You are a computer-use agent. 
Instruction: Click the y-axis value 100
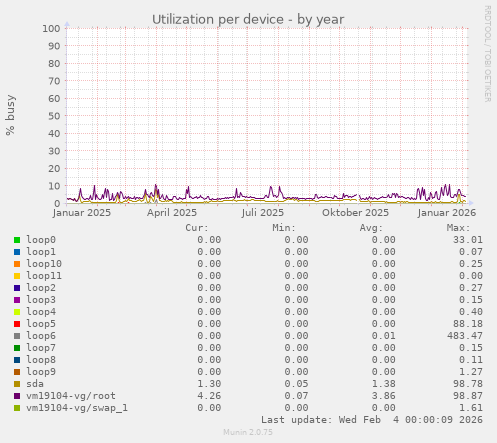[x=51, y=28]
